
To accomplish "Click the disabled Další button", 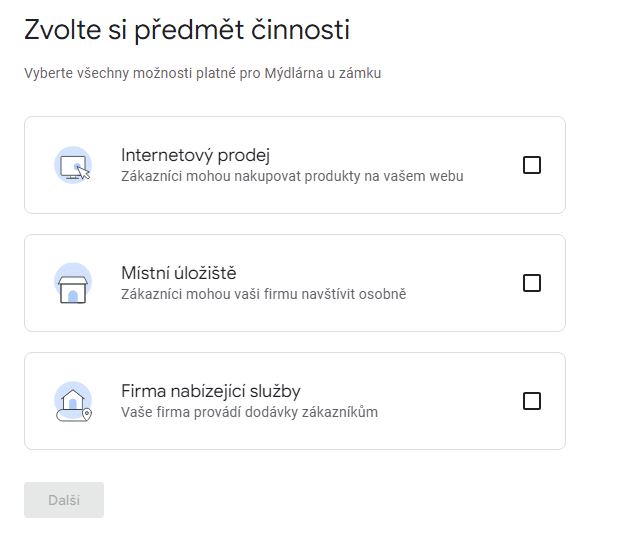I will coord(64,500).
